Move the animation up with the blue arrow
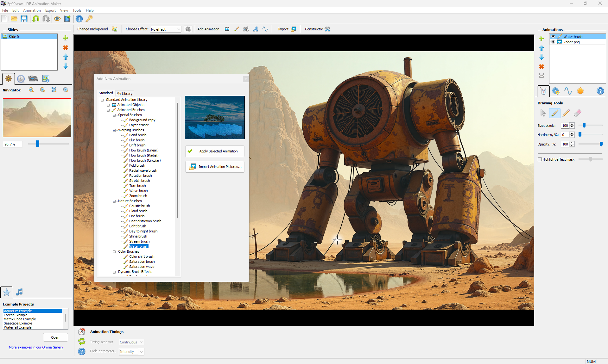 (541, 48)
